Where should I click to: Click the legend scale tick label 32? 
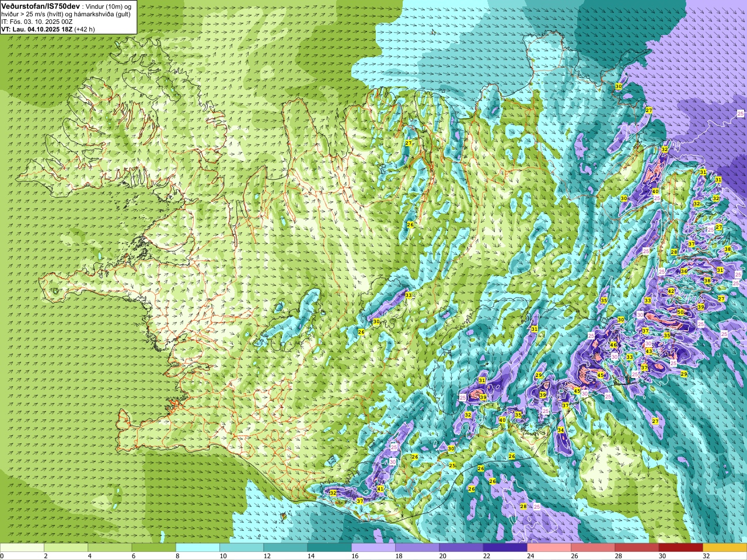(706, 556)
